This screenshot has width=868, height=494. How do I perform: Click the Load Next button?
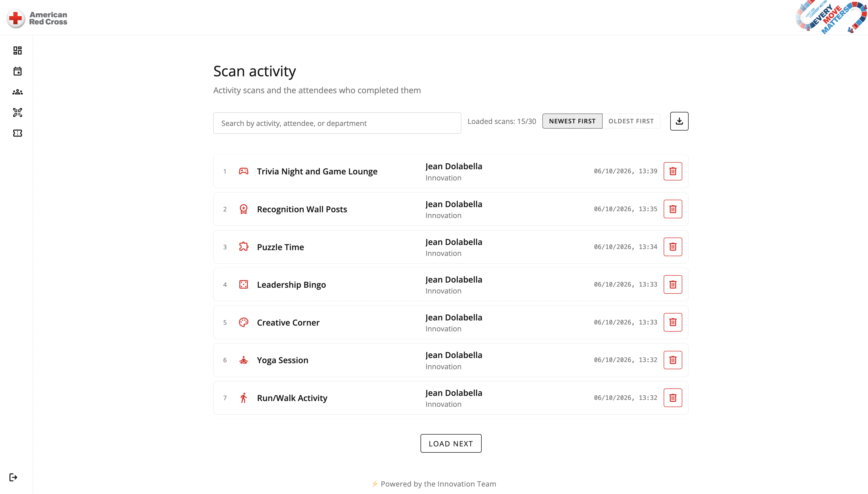point(450,444)
